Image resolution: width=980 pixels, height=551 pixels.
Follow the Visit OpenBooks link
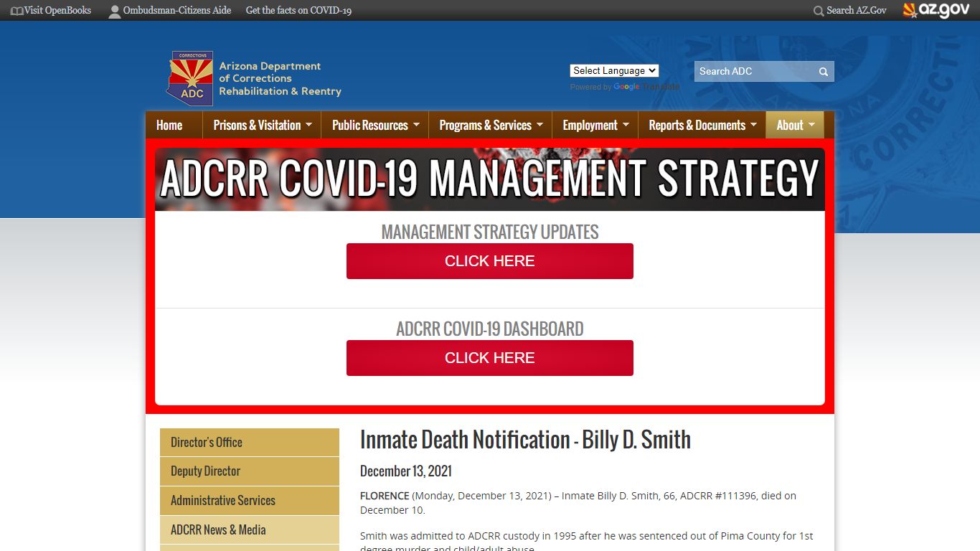(57, 11)
